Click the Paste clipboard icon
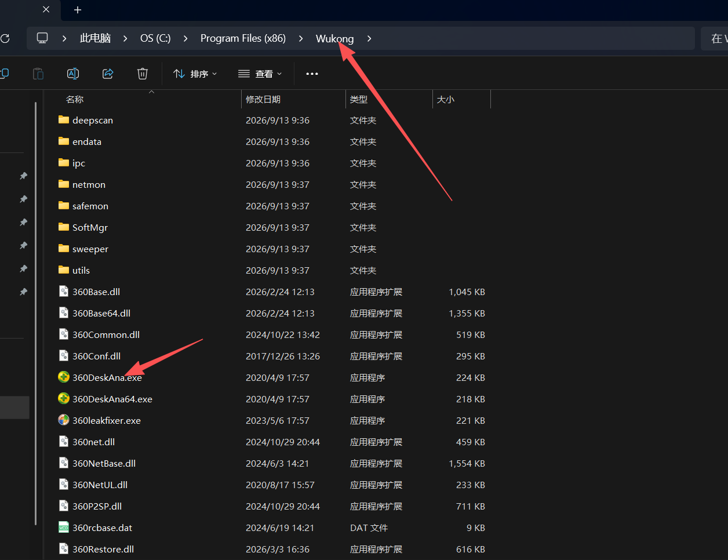Image resolution: width=728 pixels, height=560 pixels. pyautogui.click(x=38, y=74)
